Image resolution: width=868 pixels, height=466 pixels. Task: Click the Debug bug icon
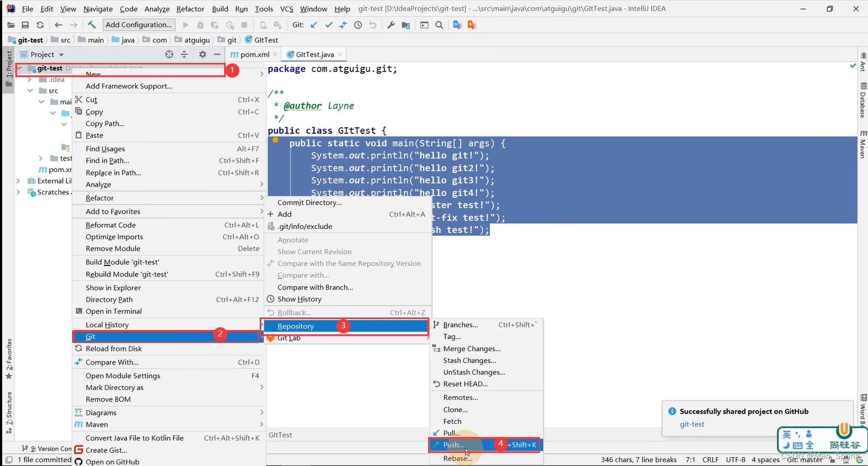pyautogui.click(x=200, y=25)
